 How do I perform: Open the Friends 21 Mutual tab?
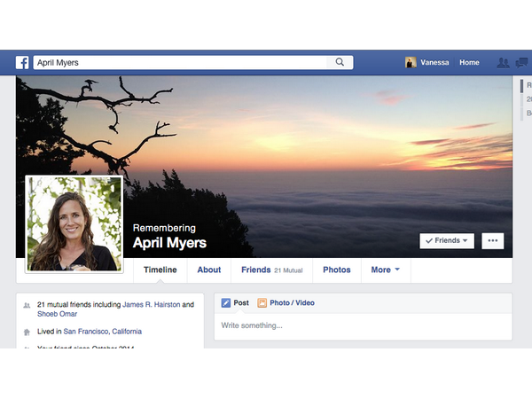click(x=272, y=270)
